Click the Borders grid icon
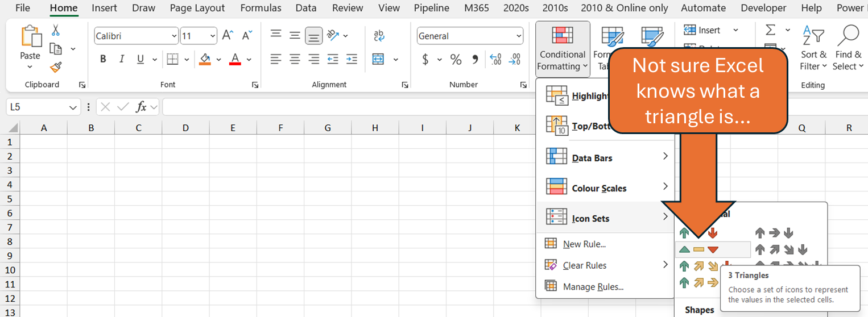 (x=172, y=59)
